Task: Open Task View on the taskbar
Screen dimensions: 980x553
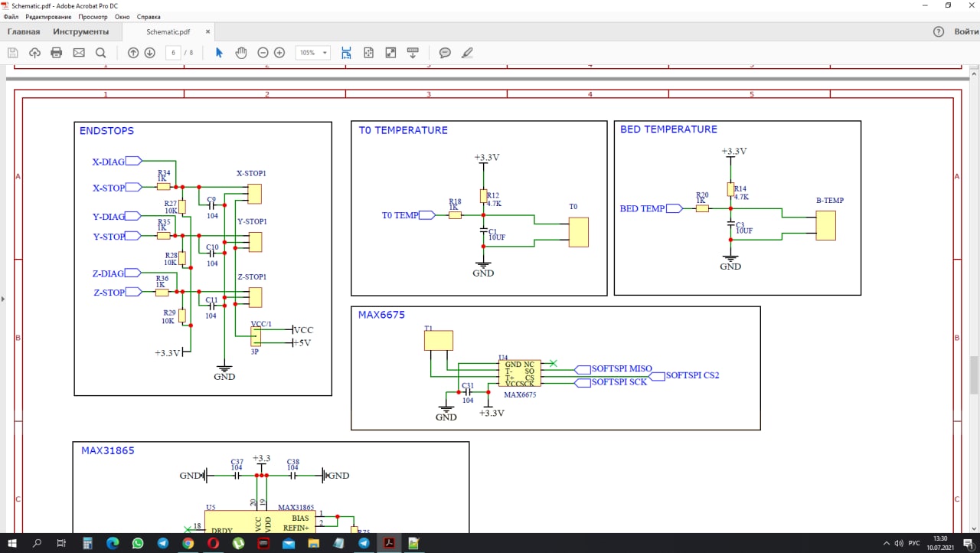Action: pos(61,543)
